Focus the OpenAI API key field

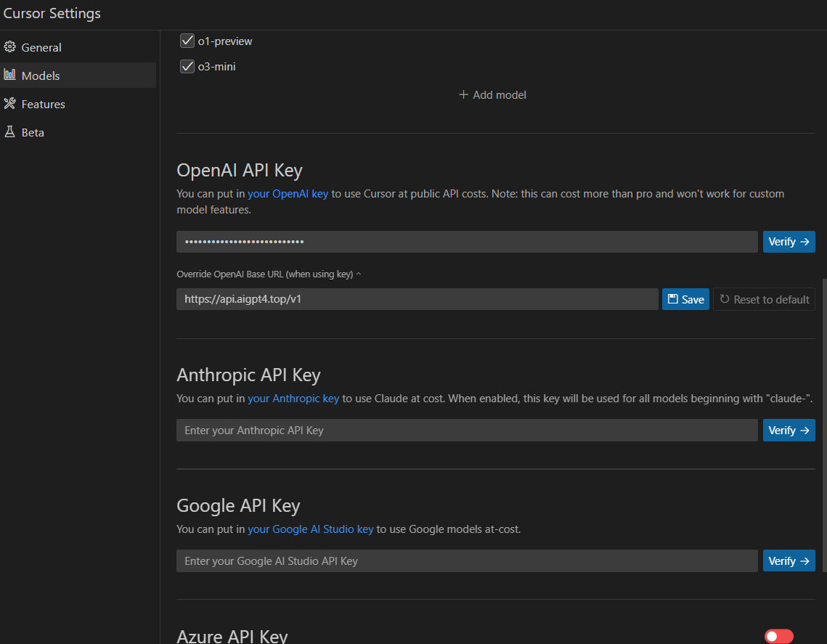point(467,242)
